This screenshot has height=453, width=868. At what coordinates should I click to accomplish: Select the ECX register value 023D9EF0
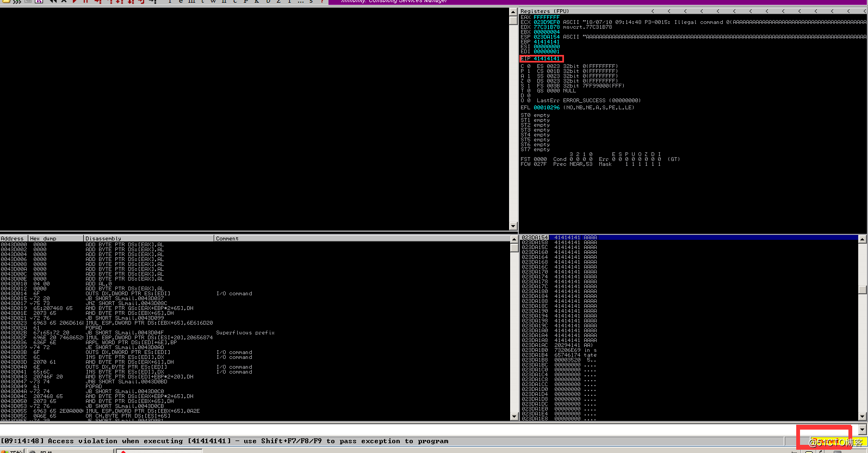click(x=547, y=22)
